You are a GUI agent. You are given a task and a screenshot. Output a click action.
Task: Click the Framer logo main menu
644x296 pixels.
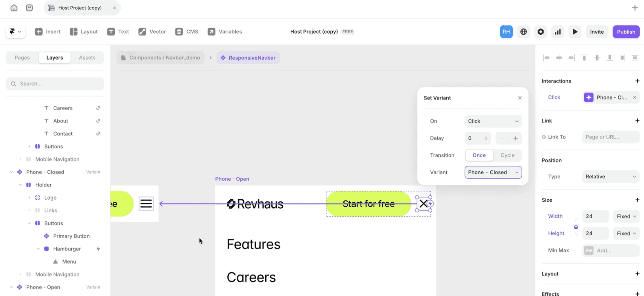pyautogui.click(x=15, y=32)
